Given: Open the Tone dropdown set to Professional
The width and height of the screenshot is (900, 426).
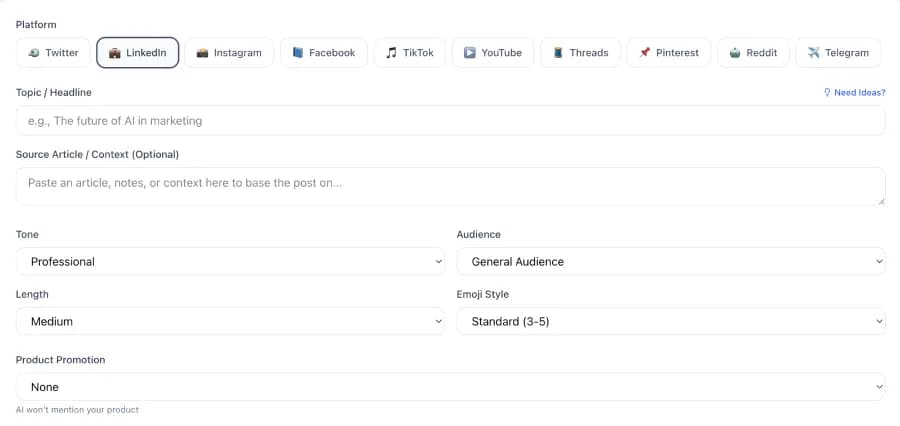Looking at the screenshot, I should point(230,261).
